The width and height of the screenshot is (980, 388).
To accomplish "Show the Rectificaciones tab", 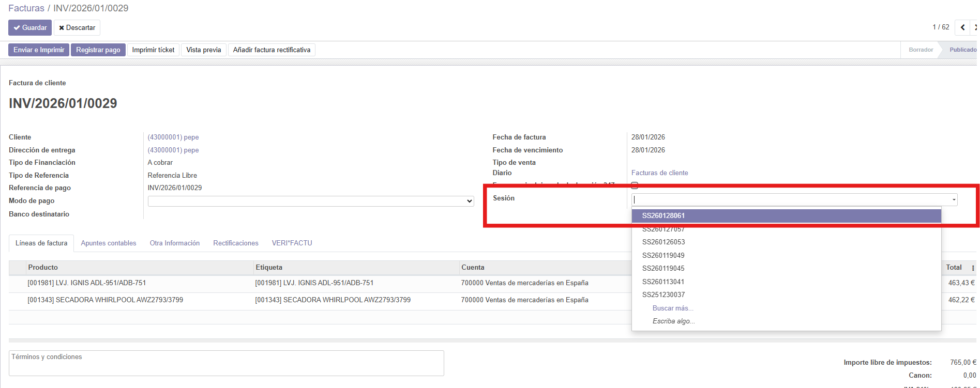I will (x=235, y=243).
